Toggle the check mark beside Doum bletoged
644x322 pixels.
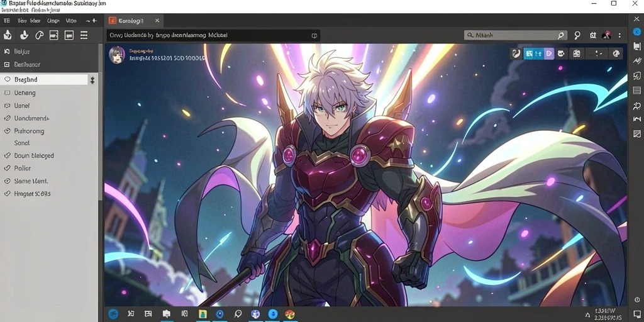tap(6, 156)
